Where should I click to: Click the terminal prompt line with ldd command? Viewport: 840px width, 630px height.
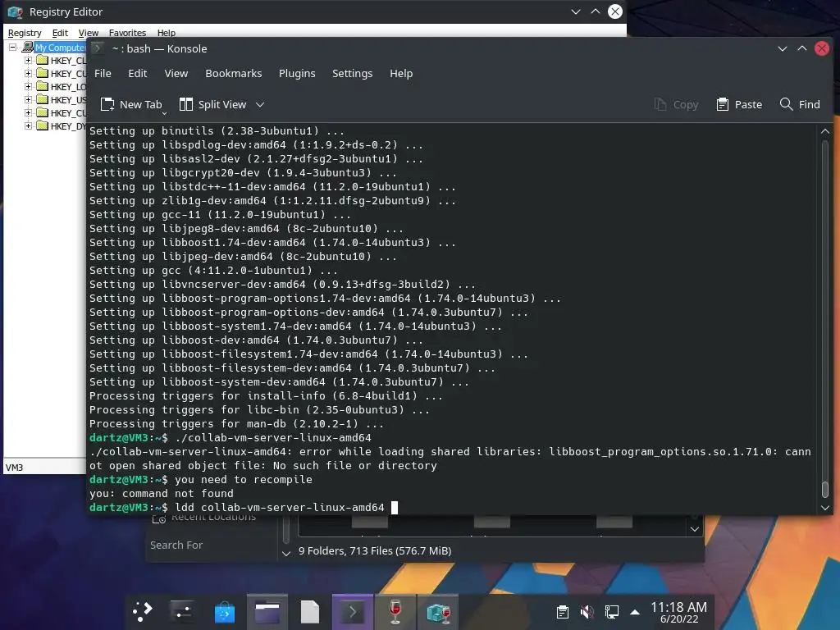(243, 507)
